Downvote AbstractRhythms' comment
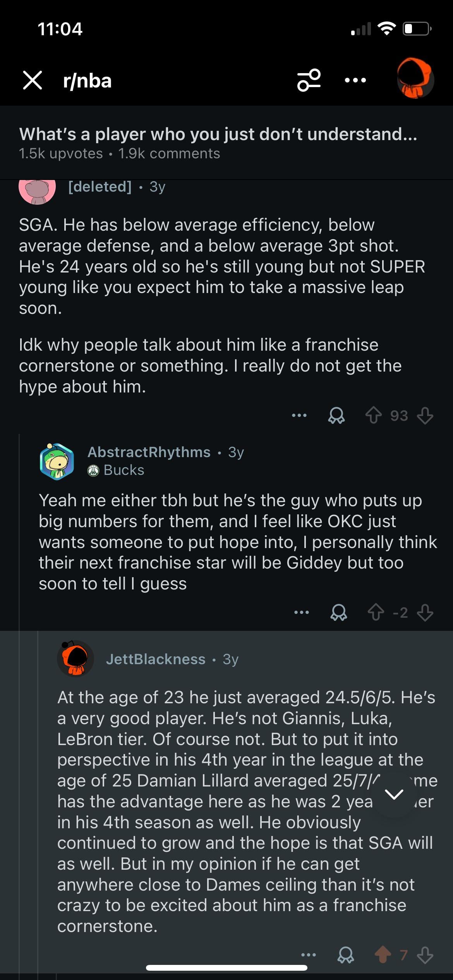The image size is (453, 980). (x=425, y=613)
